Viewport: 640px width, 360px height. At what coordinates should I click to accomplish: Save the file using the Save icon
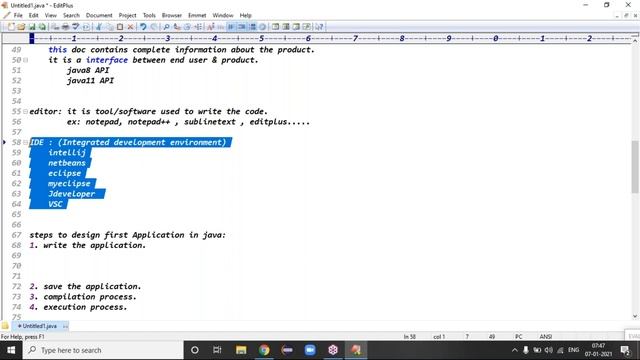[31, 27]
